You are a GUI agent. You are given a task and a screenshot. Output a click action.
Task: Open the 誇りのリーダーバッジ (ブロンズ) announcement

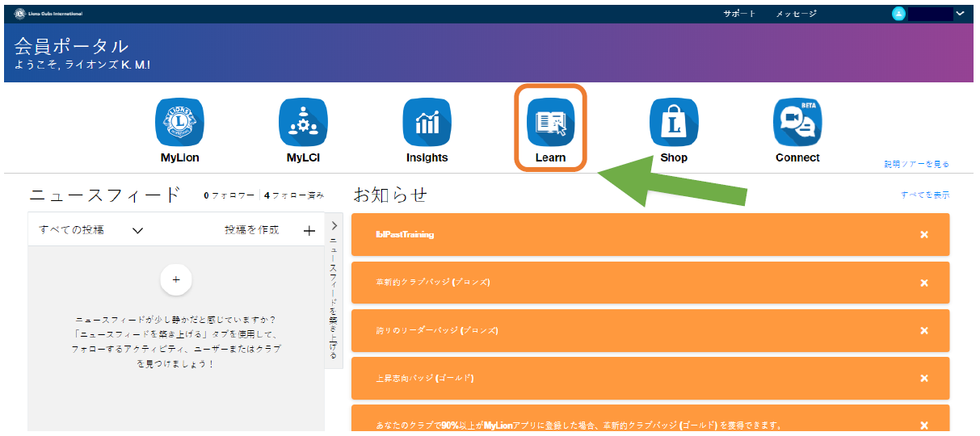click(x=650, y=330)
